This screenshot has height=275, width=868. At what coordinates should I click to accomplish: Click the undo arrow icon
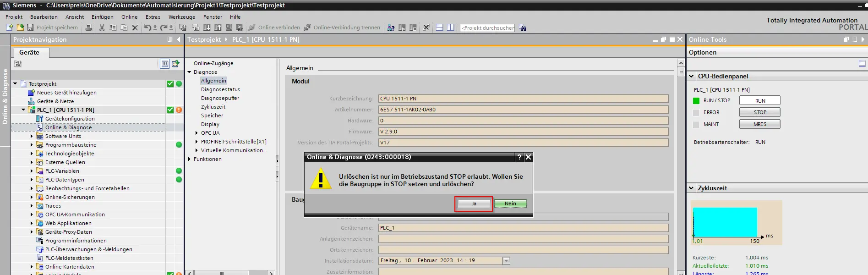coord(147,27)
